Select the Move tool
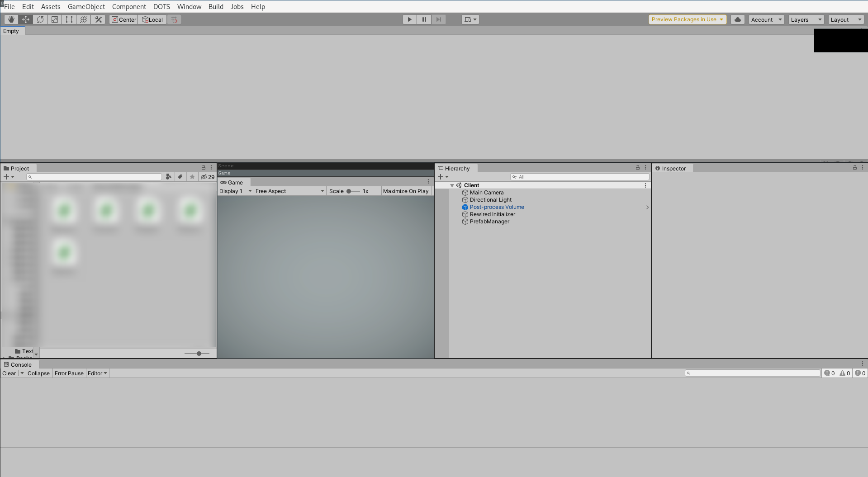Image resolution: width=868 pixels, height=477 pixels. [x=26, y=19]
